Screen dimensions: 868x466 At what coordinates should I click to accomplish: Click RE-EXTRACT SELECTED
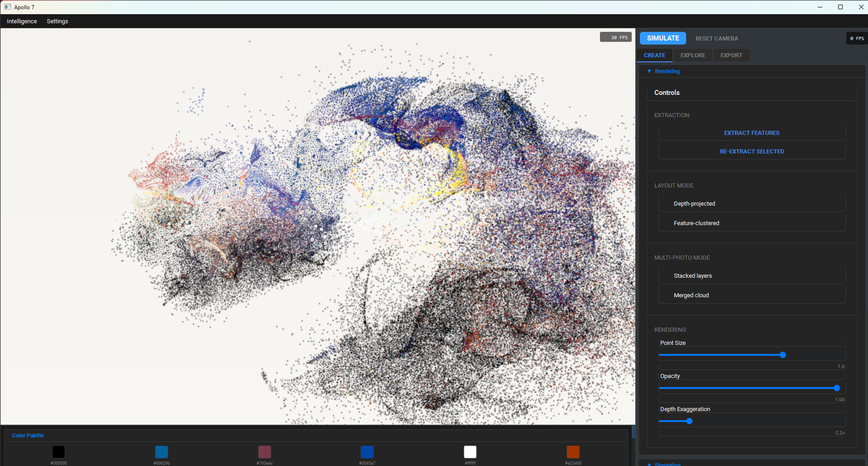coord(752,152)
